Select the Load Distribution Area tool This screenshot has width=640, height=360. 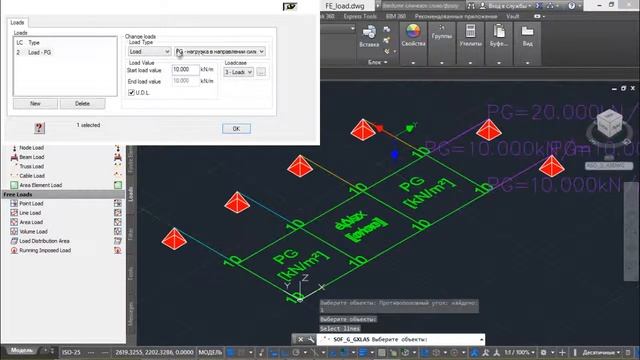pos(44,241)
